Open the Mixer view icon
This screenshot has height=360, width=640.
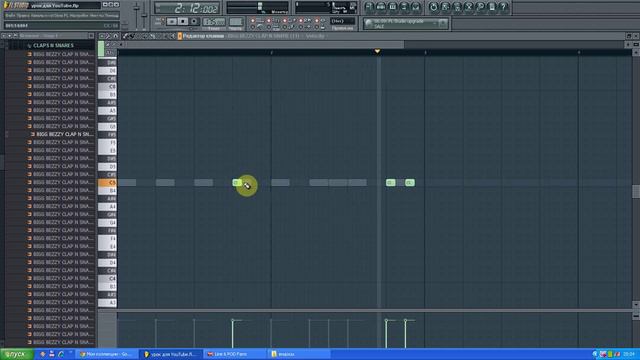416,7
